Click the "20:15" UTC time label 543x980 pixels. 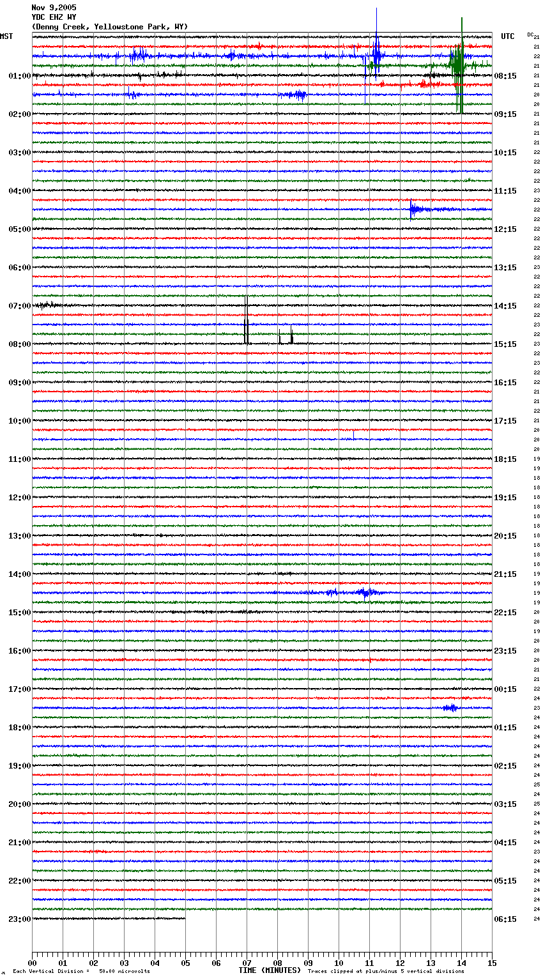(505, 536)
